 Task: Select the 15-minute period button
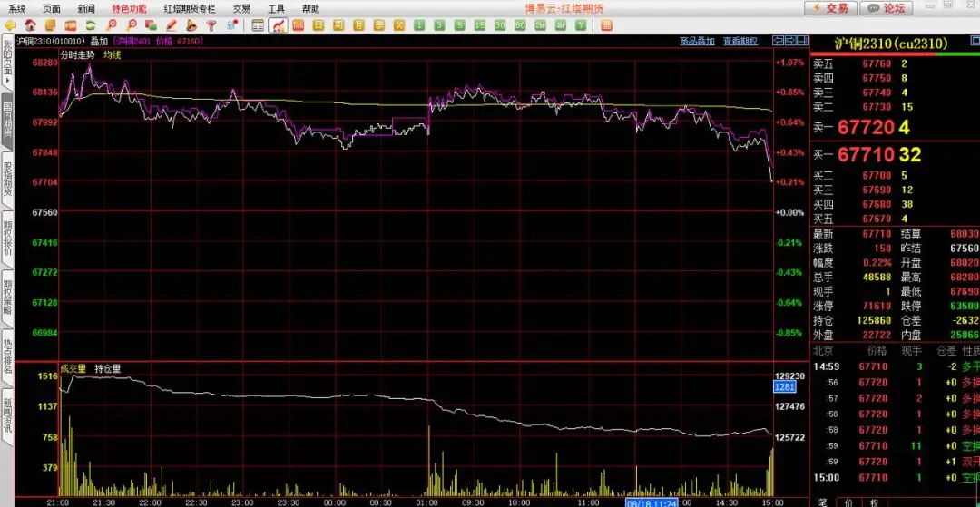coord(480,25)
